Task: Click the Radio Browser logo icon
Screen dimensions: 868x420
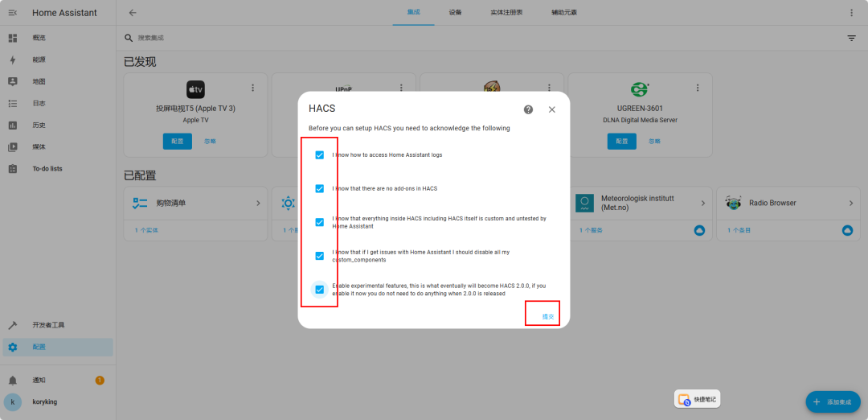Action: [x=734, y=203]
